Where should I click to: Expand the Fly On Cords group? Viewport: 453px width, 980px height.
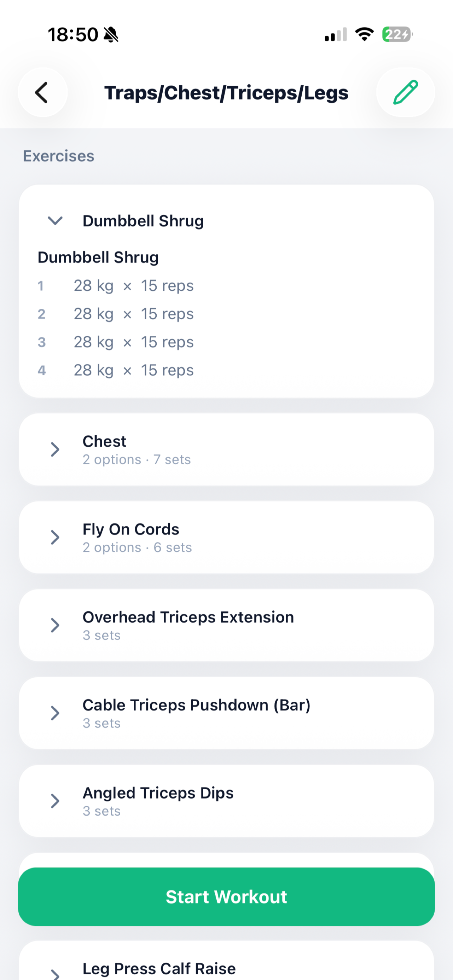(55, 538)
